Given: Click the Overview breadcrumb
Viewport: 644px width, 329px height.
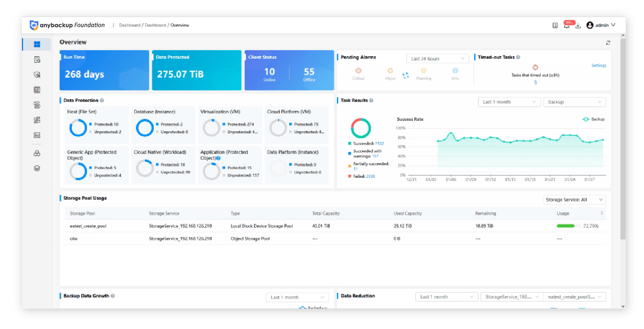Looking at the screenshot, I should point(180,25).
